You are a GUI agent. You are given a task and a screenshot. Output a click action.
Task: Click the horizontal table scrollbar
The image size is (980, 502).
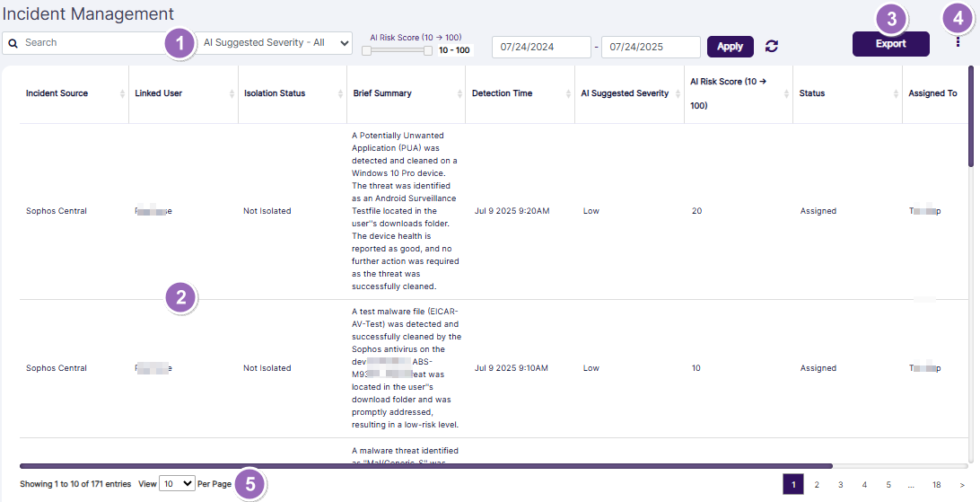(425, 466)
